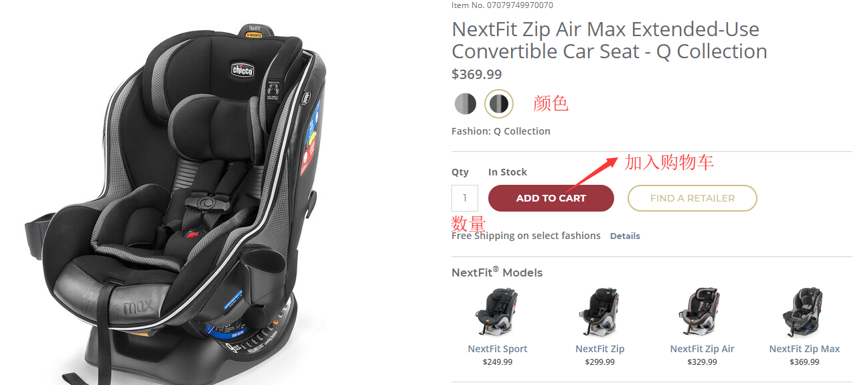Image resolution: width=868 pixels, height=385 pixels.
Task: Click the NextFit Zip Air seat thumbnail
Action: click(x=702, y=312)
